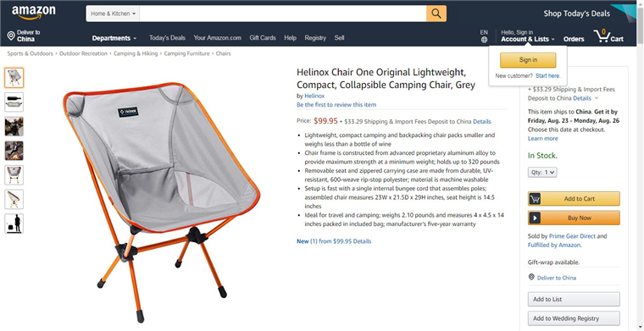Open the Helinox brand link

[x=314, y=96]
